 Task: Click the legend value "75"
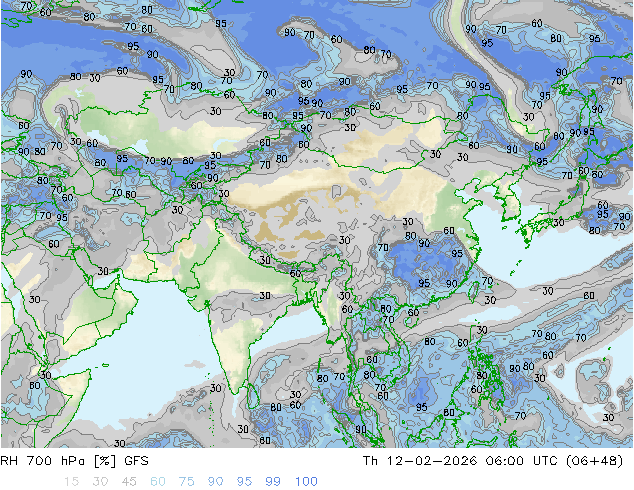[186, 482]
